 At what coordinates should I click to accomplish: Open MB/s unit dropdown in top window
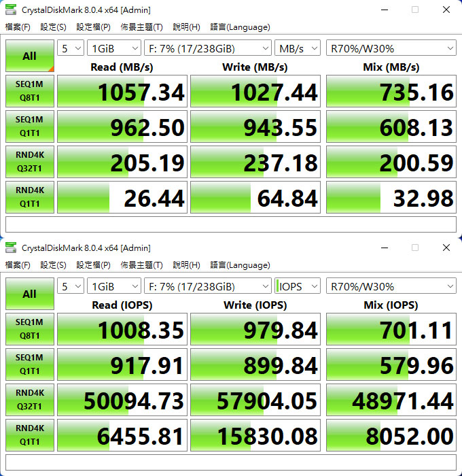point(298,48)
